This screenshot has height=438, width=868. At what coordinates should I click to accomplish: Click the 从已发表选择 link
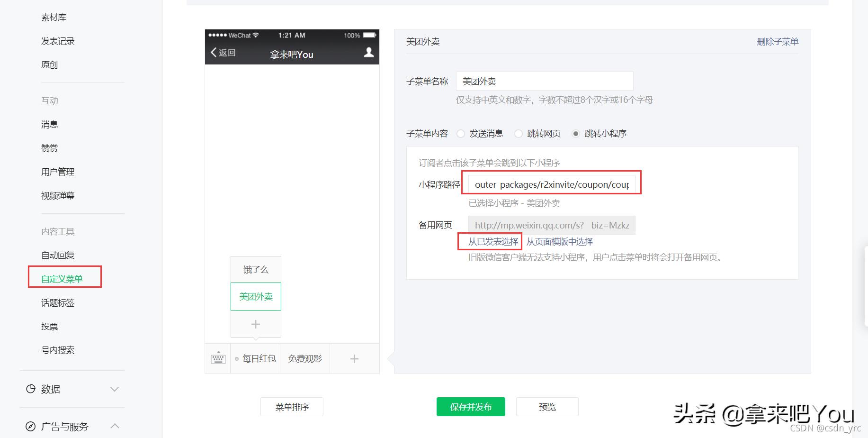[490, 241]
